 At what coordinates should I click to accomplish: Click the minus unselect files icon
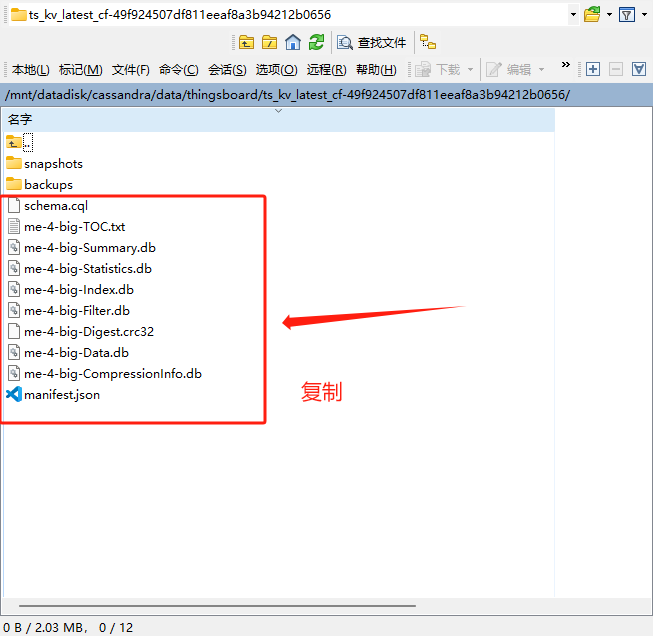616,69
